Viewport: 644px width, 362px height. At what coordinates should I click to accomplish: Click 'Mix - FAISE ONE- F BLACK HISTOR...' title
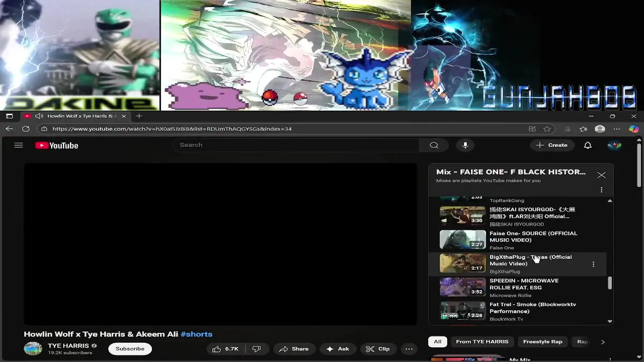tap(511, 172)
